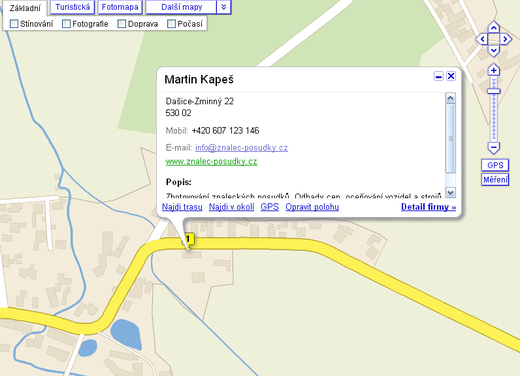Activate the Měření measuring tool
The height and width of the screenshot is (376, 520).
pyautogui.click(x=495, y=180)
